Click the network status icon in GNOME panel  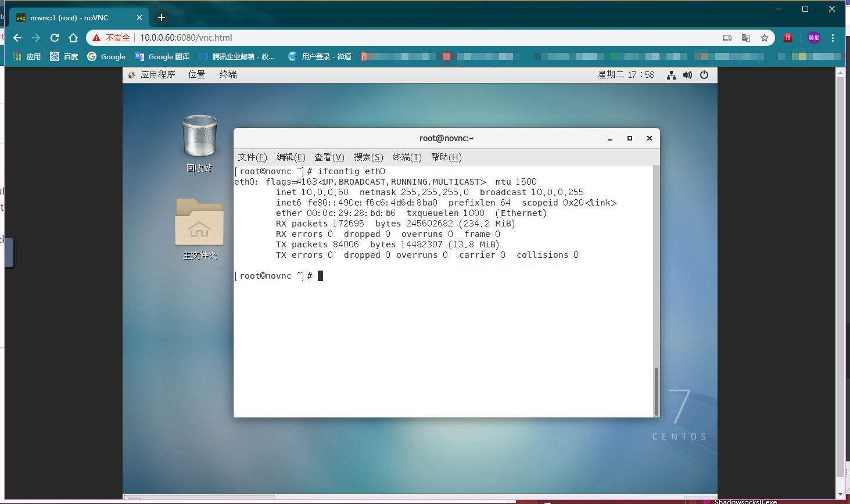click(671, 75)
